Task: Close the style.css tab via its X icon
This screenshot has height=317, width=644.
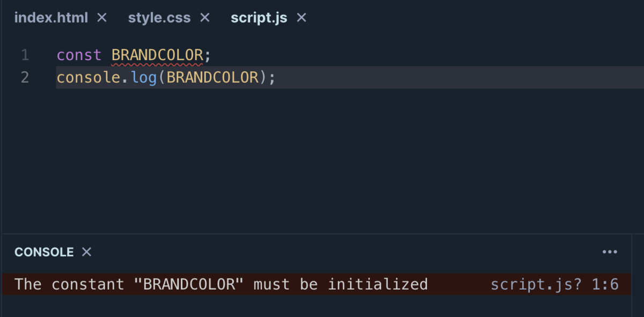Action: pyautogui.click(x=204, y=17)
